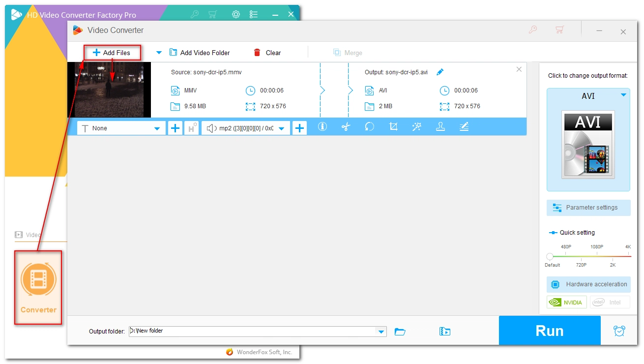This screenshot has height=364, width=644.
Task: Click the cart icon in Video Converter
Action: coord(559,30)
